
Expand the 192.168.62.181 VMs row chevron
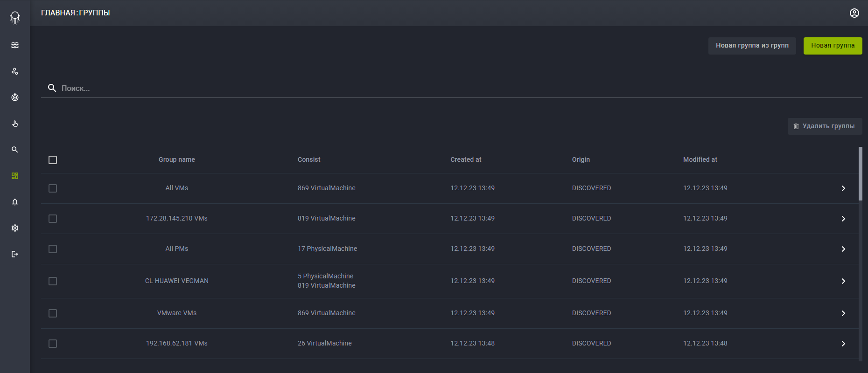(x=843, y=344)
